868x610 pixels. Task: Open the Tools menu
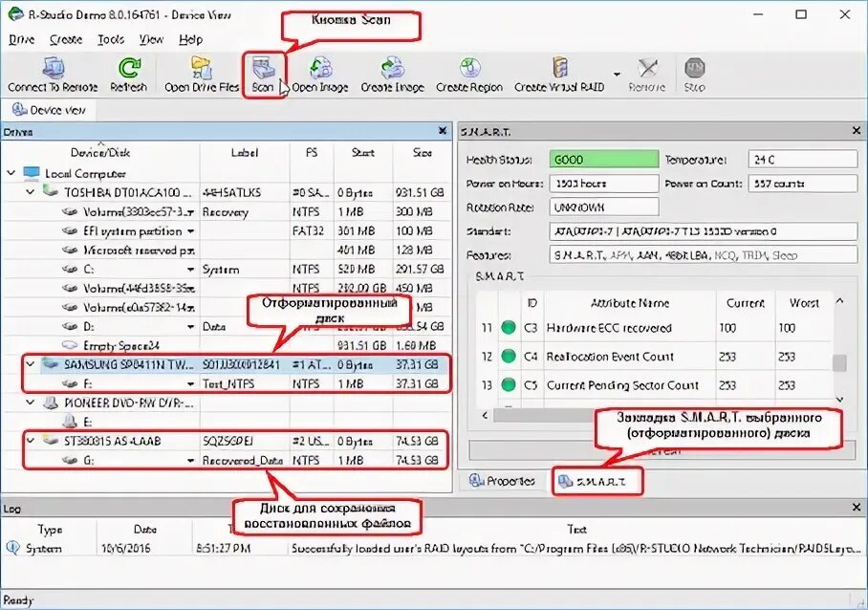click(x=111, y=39)
